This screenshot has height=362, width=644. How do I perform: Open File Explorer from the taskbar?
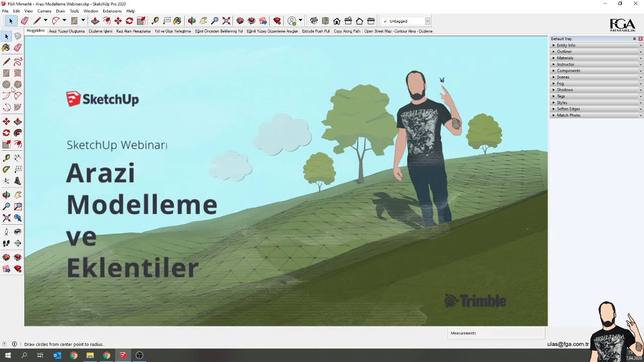90,355
